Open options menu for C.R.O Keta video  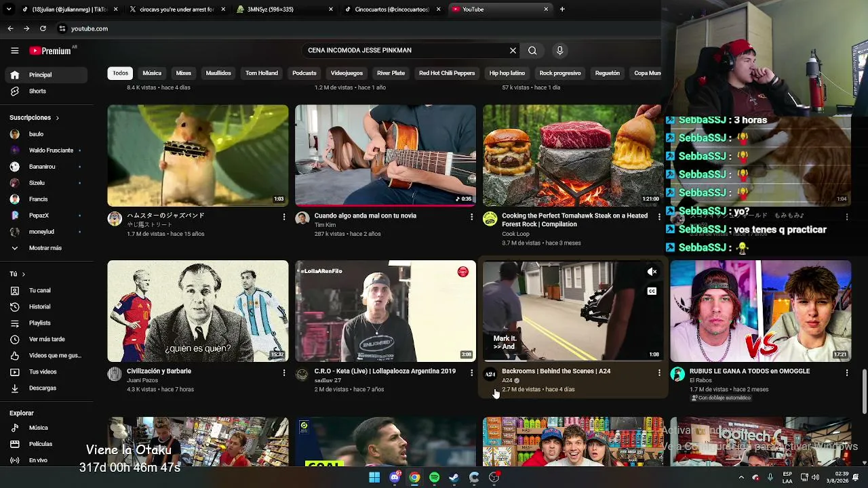coord(472,372)
